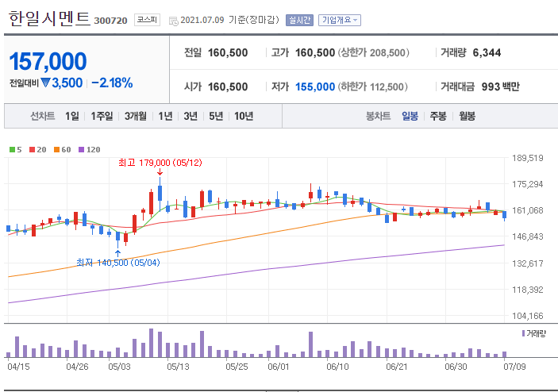Viewport: 558px width, 392px height.
Task: Click the orange 60-day average legend swatch
Action: [x=56, y=150]
